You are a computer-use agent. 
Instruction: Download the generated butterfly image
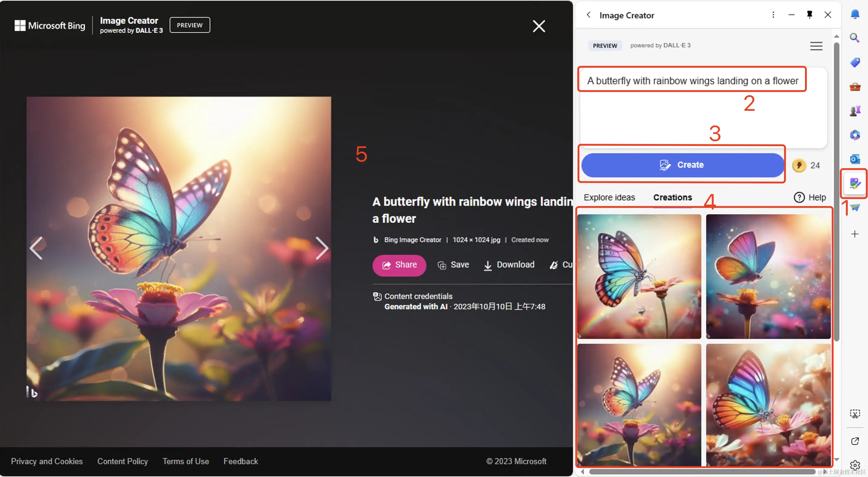point(509,265)
